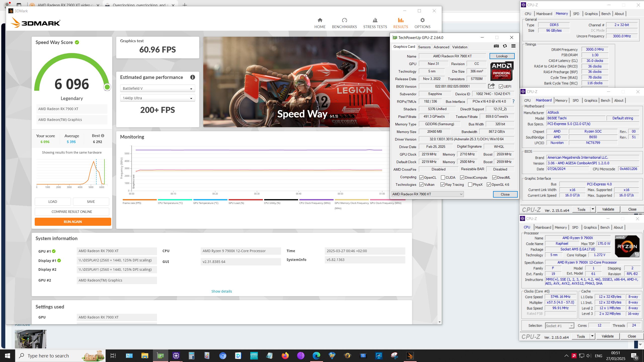Image resolution: width=644 pixels, height=362 pixels.
Task: Click the CPU-Z taskbar icon
Action: pyautogui.click(x=176, y=356)
